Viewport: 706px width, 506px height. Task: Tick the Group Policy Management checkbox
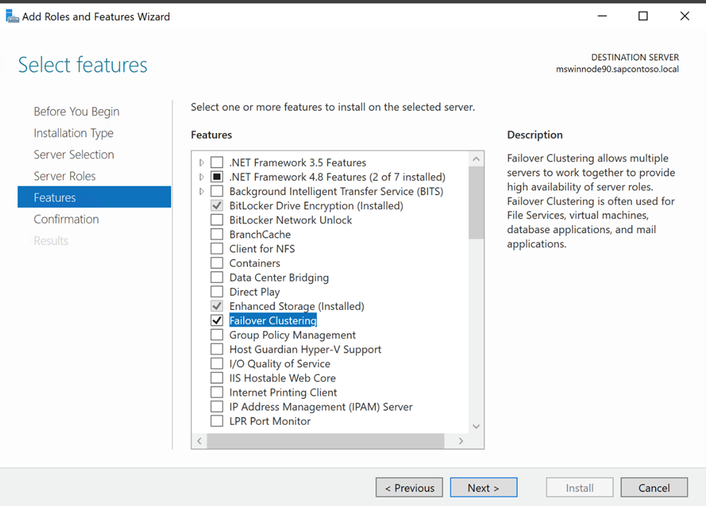click(x=217, y=334)
